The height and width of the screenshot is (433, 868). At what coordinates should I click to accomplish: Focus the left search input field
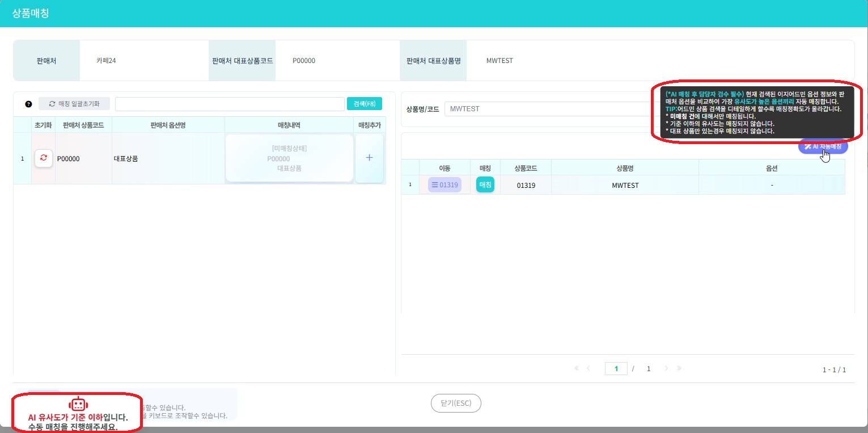coord(230,104)
